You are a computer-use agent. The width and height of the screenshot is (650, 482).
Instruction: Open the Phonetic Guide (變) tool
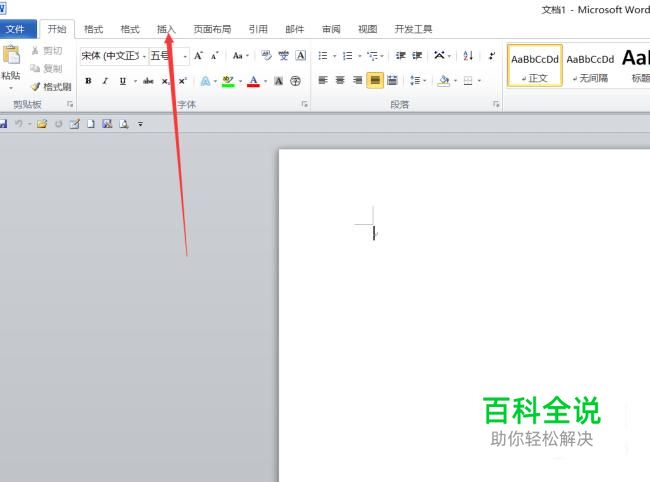[x=283, y=56]
